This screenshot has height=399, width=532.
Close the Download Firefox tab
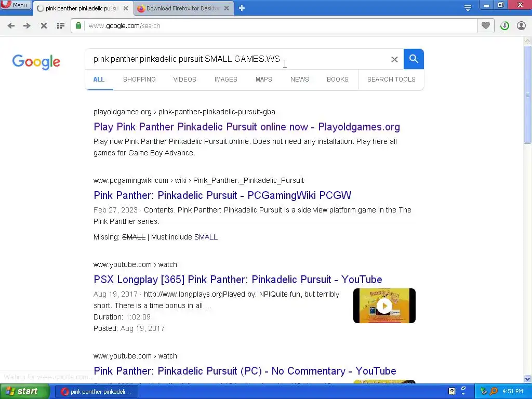(227, 8)
